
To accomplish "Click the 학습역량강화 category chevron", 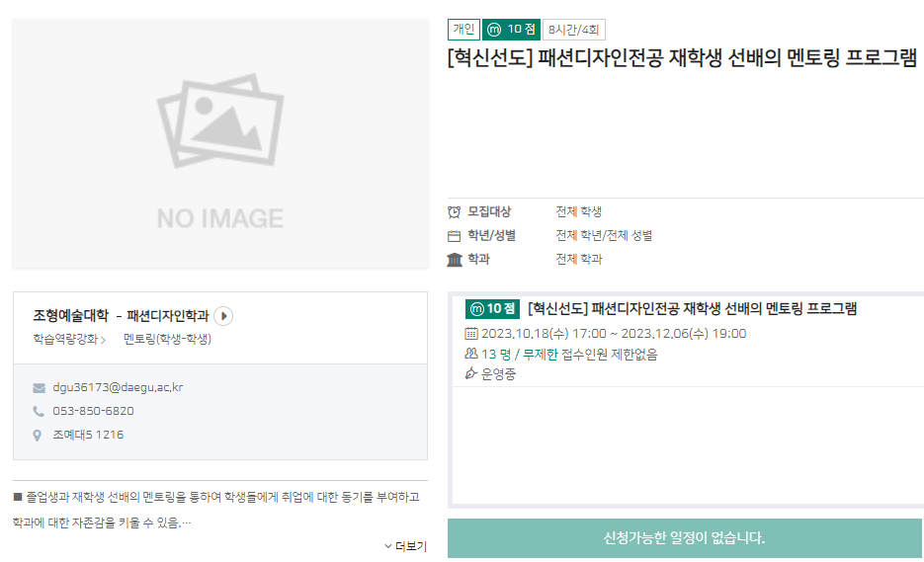I will (103, 340).
